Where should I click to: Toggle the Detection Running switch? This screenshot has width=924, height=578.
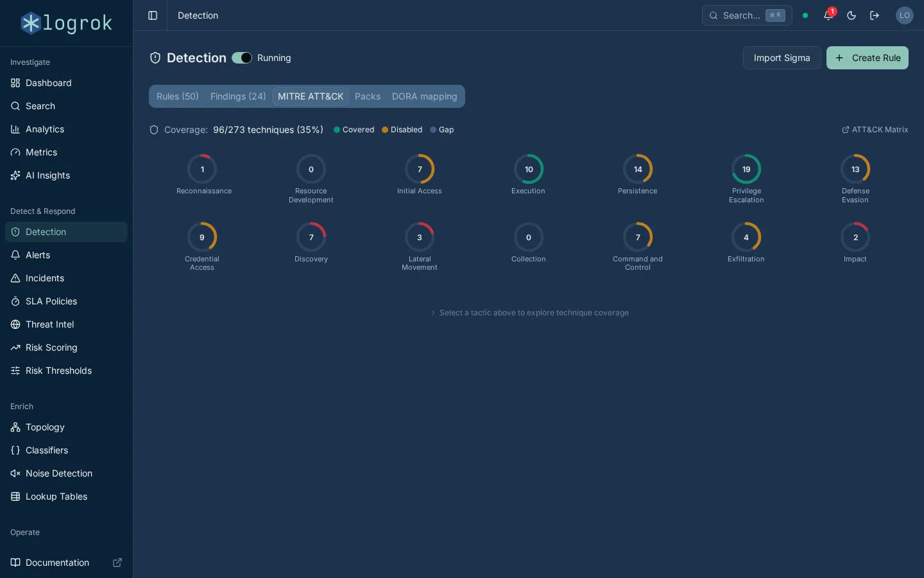(x=242, y=58)
